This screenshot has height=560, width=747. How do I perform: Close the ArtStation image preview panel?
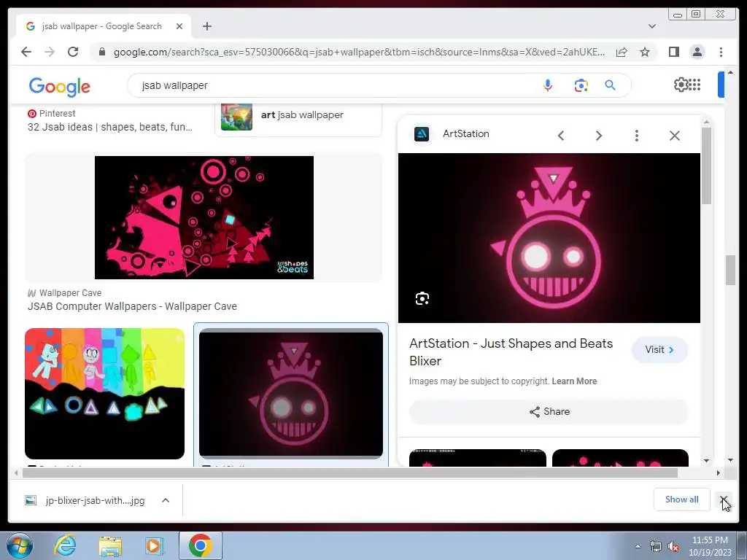tap(675, 136)
